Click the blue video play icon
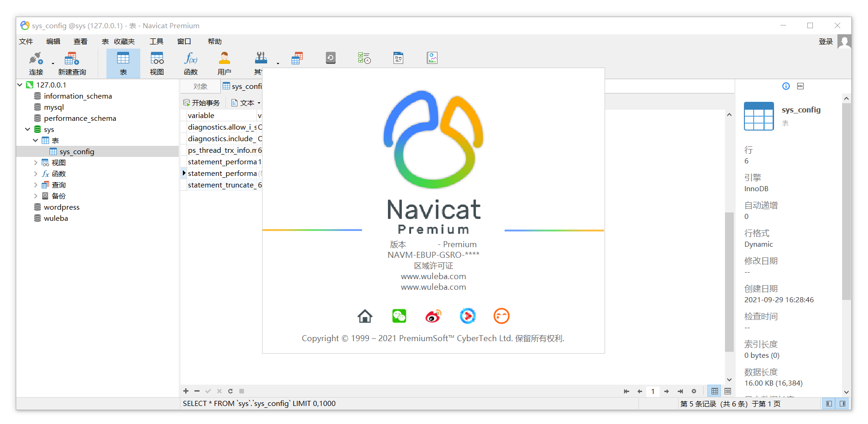The height and width of the screenshot is (424, 868). coord(468,316)
